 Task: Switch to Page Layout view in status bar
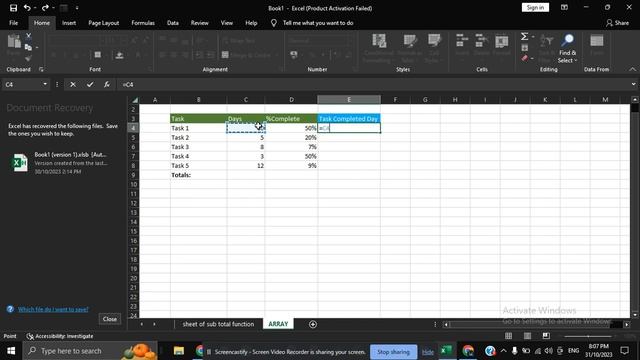click(527, 336)
